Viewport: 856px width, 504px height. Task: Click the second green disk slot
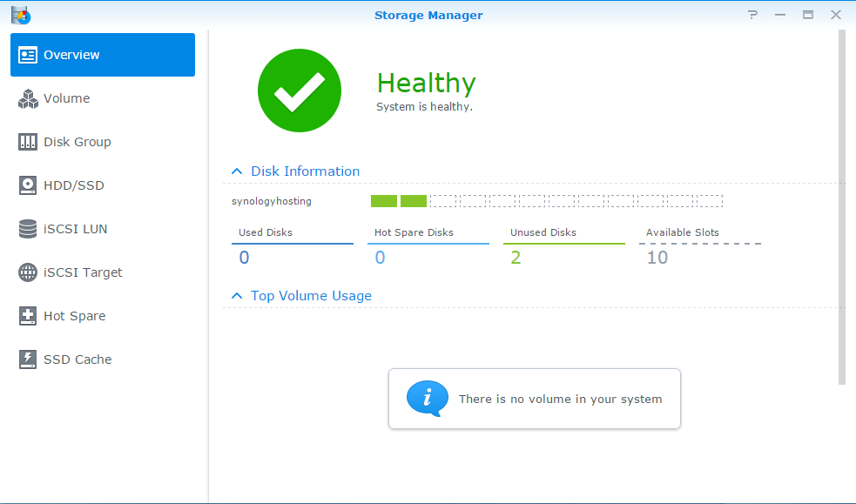[414, 201]
